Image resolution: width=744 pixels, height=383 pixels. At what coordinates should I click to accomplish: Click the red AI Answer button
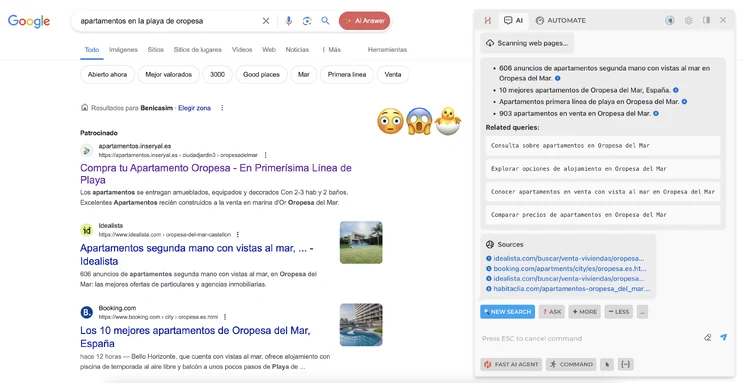[364, 21]
